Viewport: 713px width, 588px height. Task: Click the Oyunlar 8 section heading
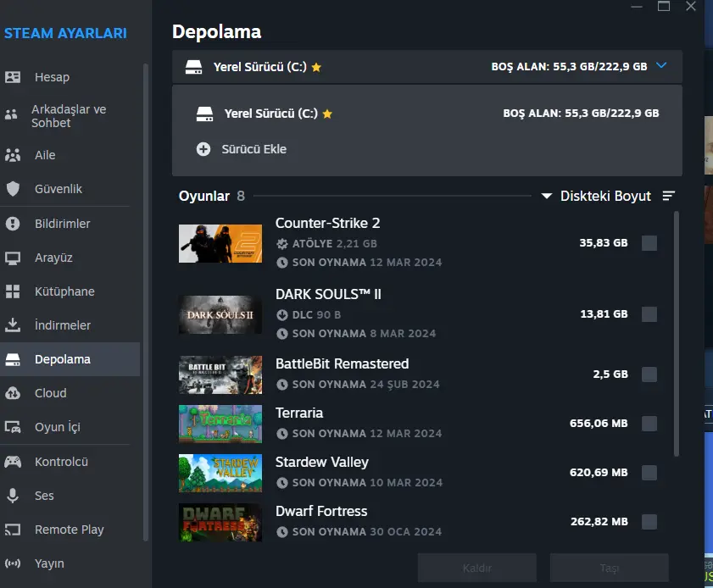[212, 196]
